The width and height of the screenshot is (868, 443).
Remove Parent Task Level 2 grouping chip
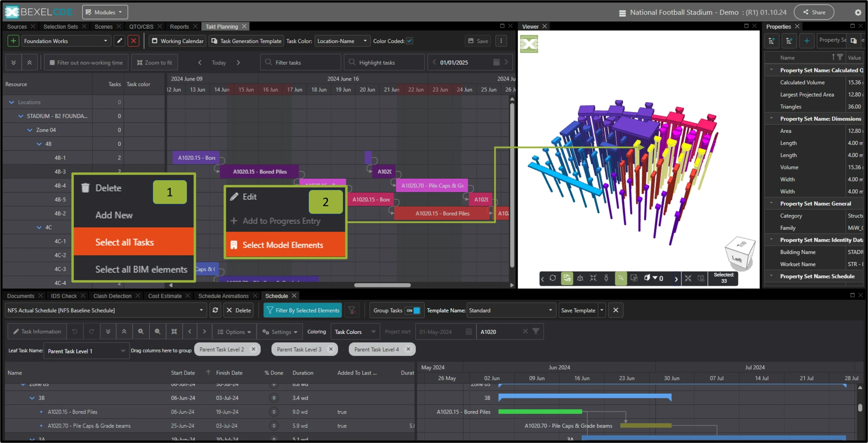click(253, 349)
